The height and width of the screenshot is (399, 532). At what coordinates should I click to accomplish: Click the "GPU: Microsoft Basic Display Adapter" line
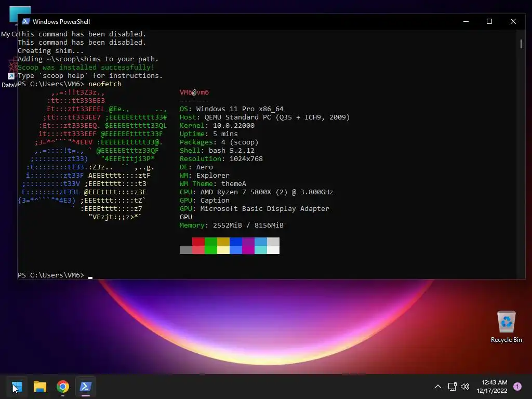tap(255, 209)
